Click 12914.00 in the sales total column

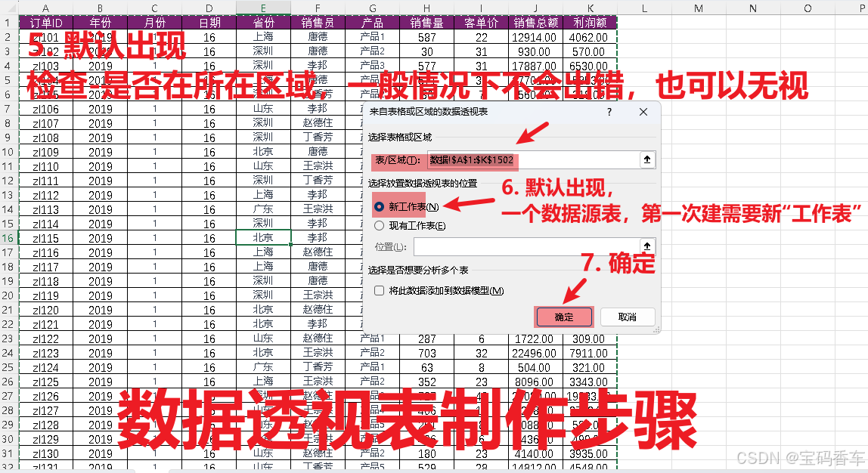pyautogui.click(x=535, y=37)
